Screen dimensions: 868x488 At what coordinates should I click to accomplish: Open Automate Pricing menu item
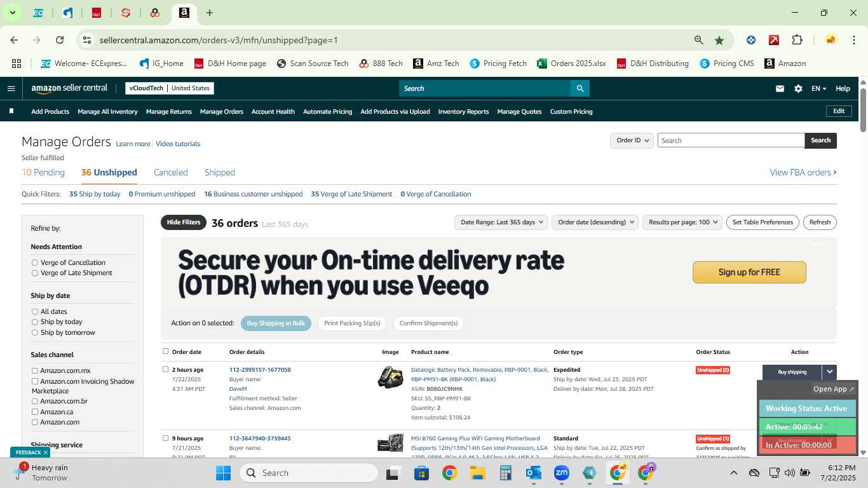click(327, 111)
